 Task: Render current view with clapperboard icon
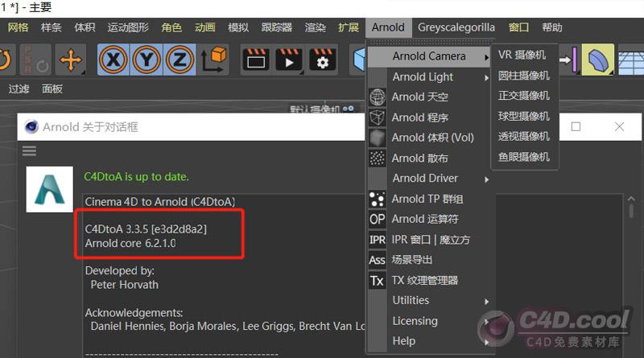tap(256, 60)
